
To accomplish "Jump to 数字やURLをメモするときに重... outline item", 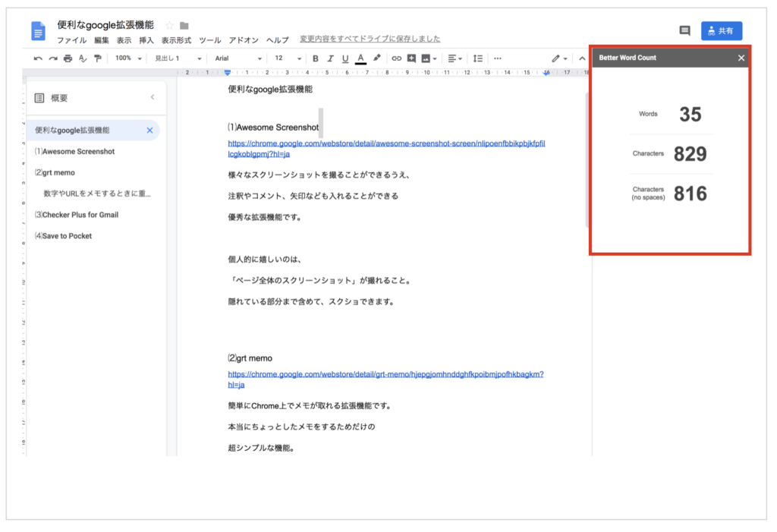I will coord(97,194).
